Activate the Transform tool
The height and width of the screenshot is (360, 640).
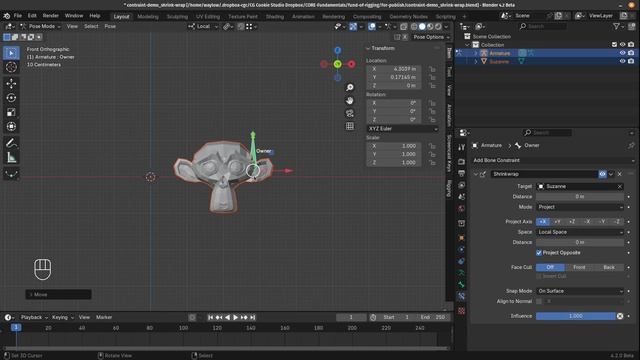pos(11,127)
